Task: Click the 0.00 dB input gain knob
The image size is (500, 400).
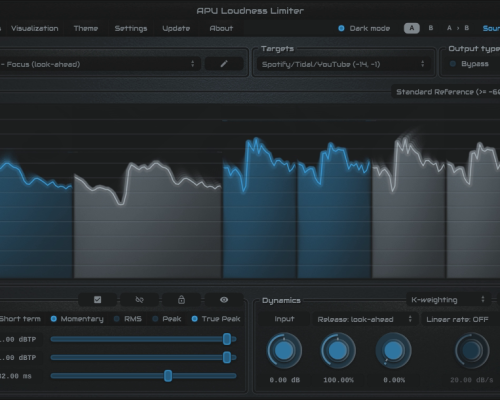Action: (x=284, y=351)
